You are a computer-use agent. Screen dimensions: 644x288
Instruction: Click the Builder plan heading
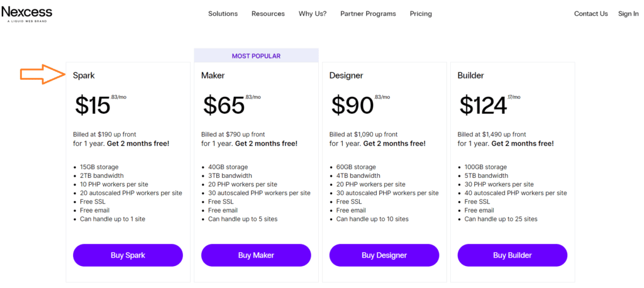pyautogui.click(x=470, y=75)
